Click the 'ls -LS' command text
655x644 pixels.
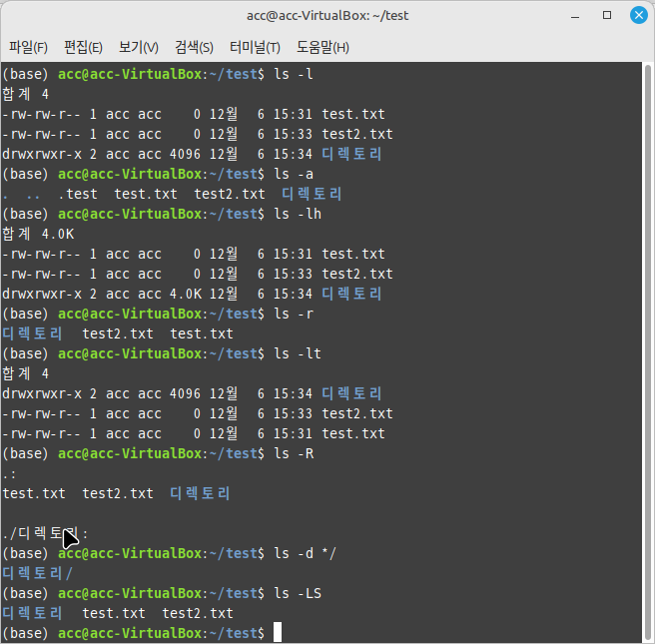coord(298,593)
